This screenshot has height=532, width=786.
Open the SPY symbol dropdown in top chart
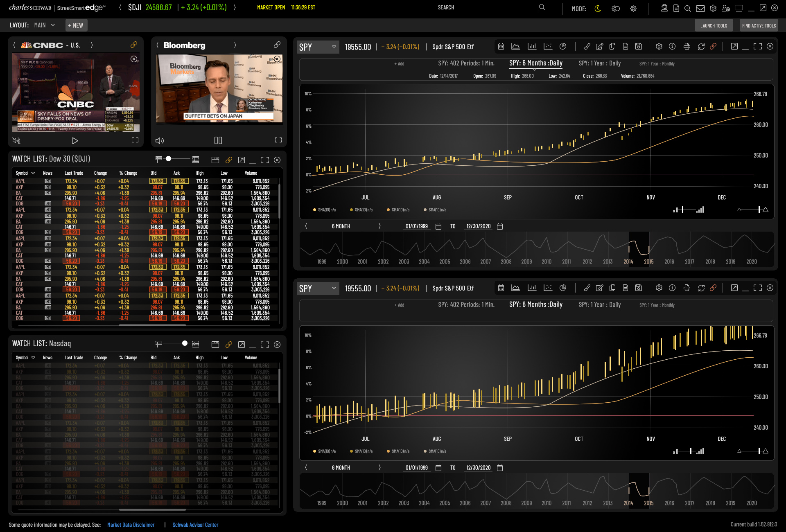[x=334, y=47]
